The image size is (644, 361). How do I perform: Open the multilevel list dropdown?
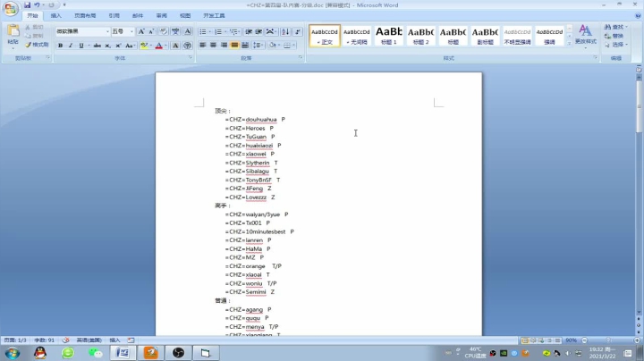tap(240, 31)
